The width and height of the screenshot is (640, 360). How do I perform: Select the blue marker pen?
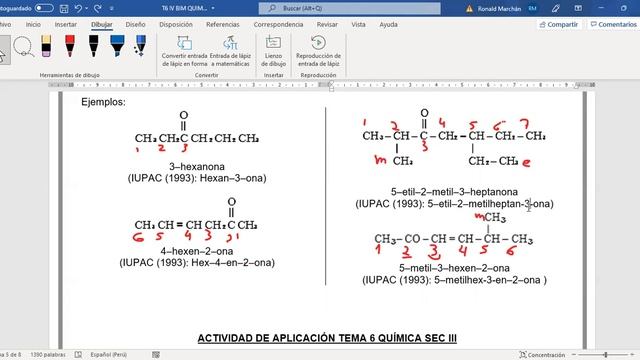(x=117, y=46)
